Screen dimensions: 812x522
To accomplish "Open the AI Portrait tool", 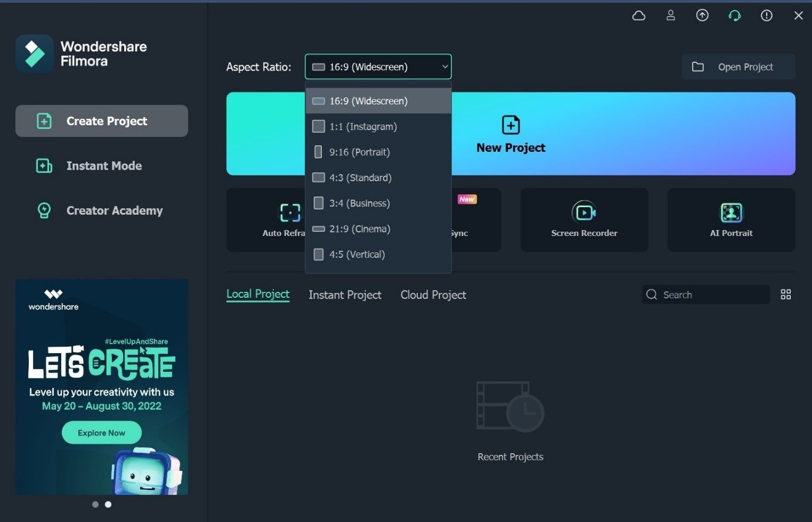I will coord(731,220).
